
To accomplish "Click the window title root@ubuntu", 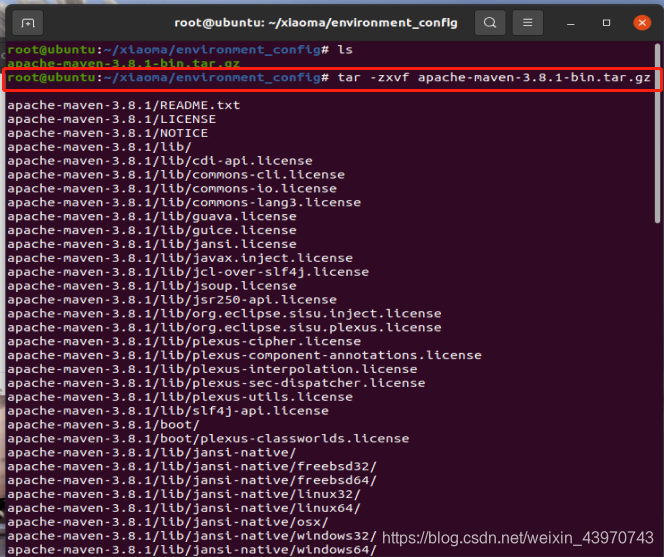I will (316, 22).
